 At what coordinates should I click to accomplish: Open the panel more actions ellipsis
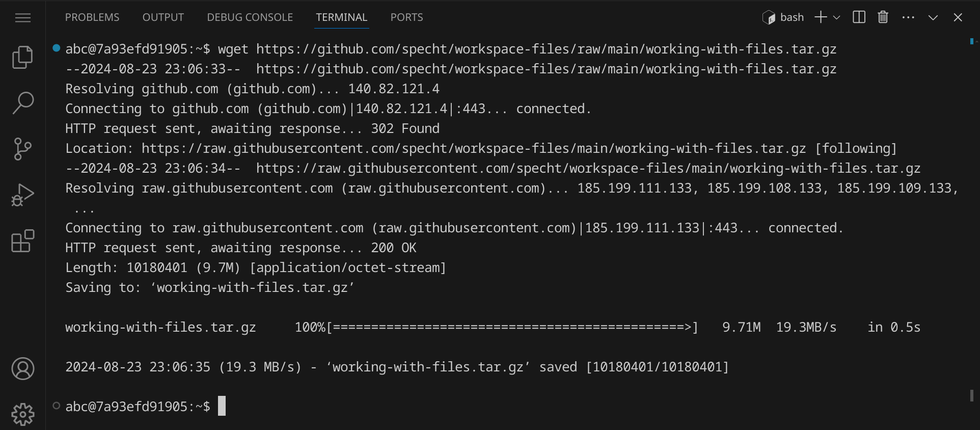908,17
